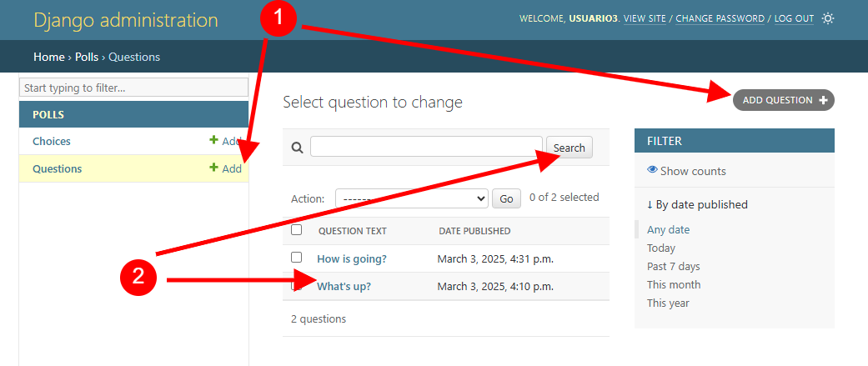Sort by the Question Text column header
This screenshot has height=366, width=868.
tap(353, 231)
